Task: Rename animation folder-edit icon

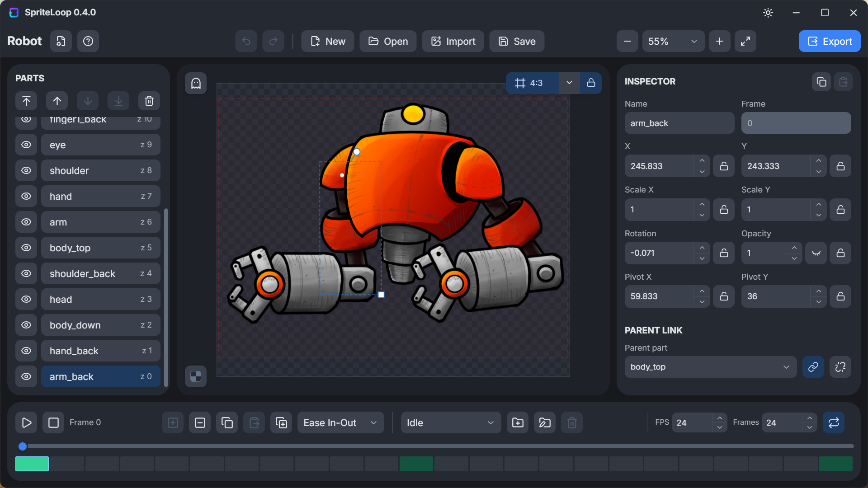Action: pos(545,423)
